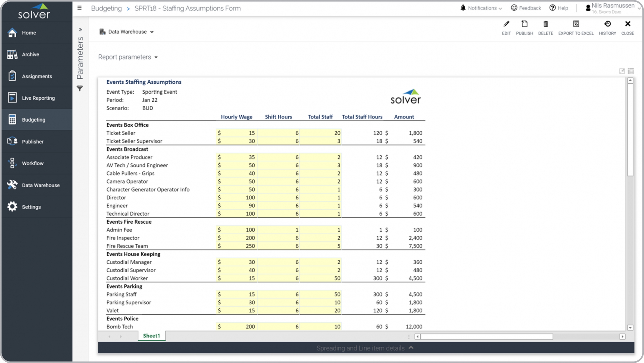Click the grid view icon above sheet
This screenshot has width=644, height=363.
[631, 71]
